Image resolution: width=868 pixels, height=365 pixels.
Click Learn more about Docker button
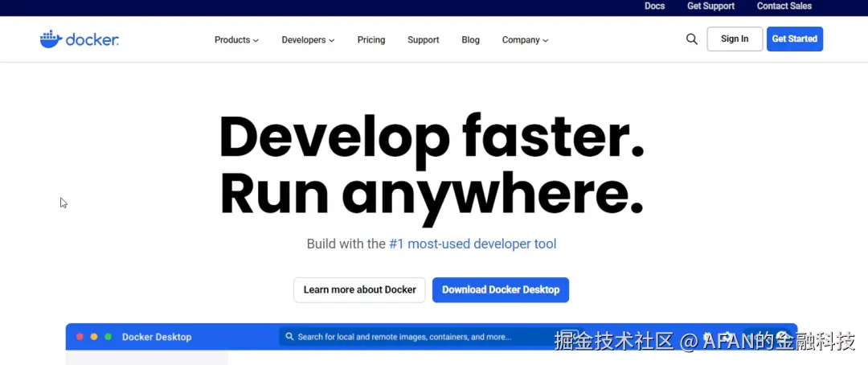click(359, 289)
